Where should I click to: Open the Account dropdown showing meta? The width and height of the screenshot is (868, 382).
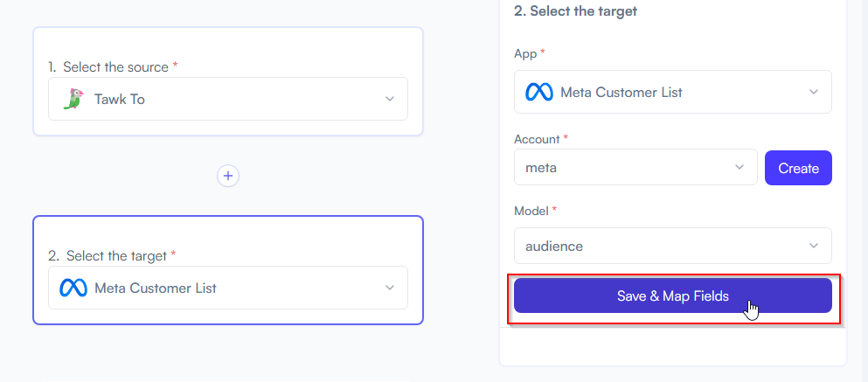click(x=635, y=167)
